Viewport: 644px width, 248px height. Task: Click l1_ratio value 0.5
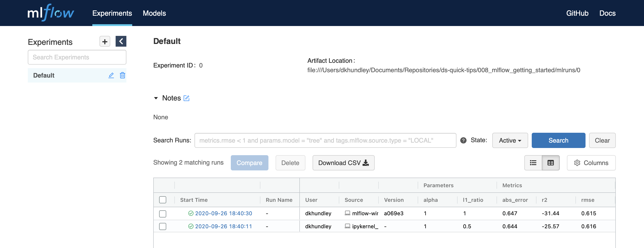click(x=467, y=226)
